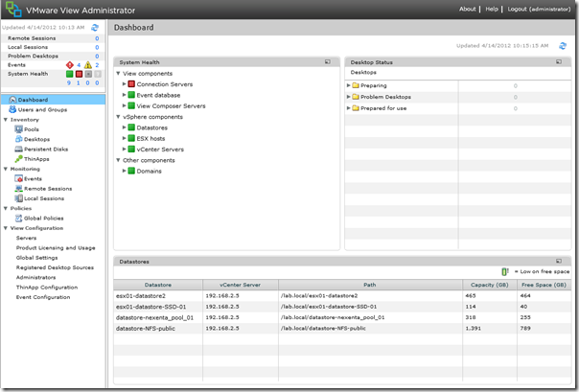Maximize the Desktop Status panel
This screenshot has height=392, width=579.
click(x=559, y=62)
